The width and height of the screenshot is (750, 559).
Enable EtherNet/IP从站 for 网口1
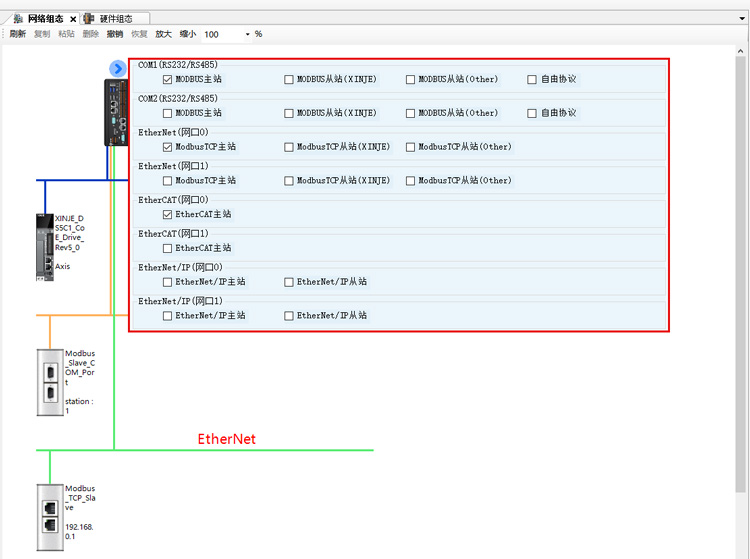click(x=288, y=316)
